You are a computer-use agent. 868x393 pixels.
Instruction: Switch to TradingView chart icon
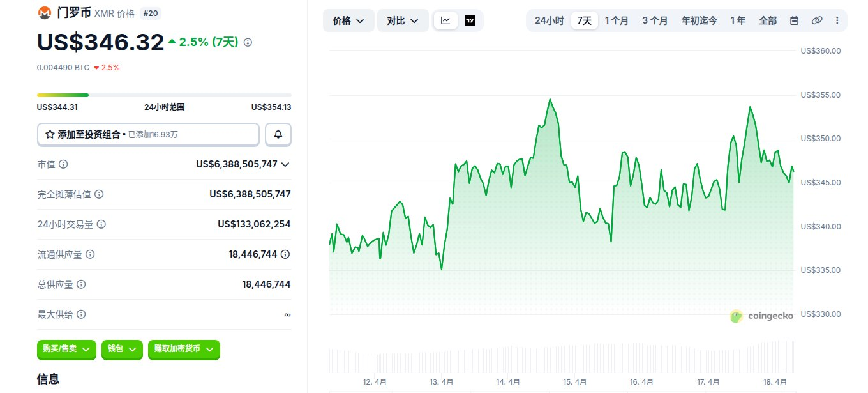(x=470, y=20)
